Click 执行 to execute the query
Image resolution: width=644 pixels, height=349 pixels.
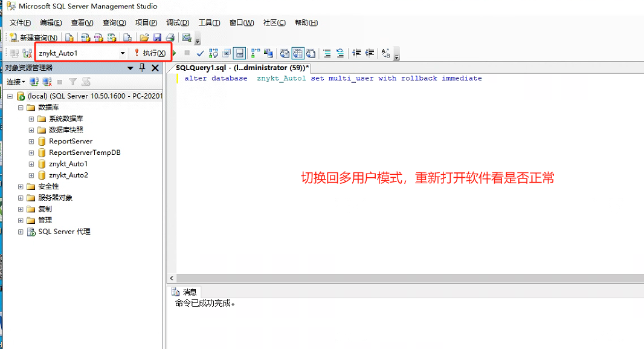pyautogui.click(x=150, y=53)
